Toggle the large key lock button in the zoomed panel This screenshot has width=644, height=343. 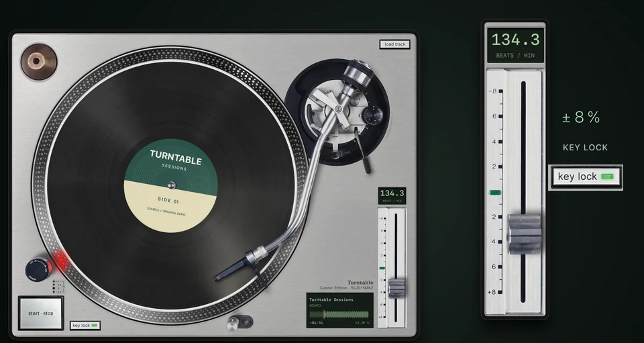tap(586, 177)
